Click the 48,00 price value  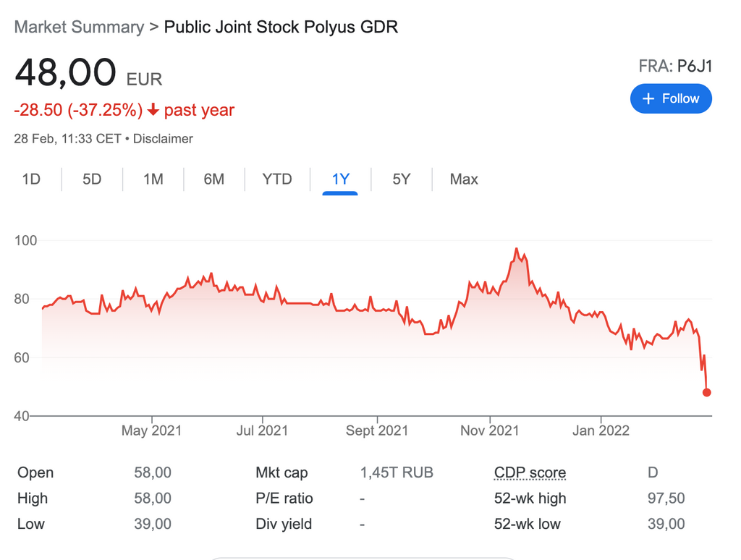pos(65,72)
